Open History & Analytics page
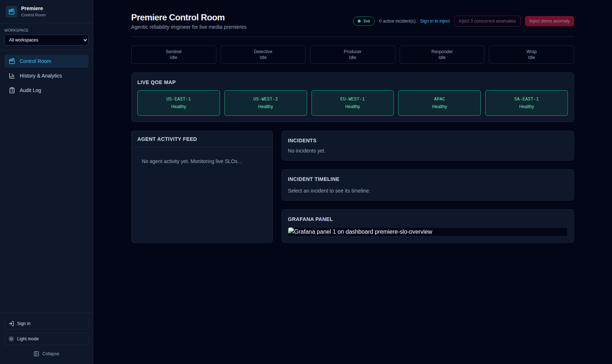 click(46, 76)
